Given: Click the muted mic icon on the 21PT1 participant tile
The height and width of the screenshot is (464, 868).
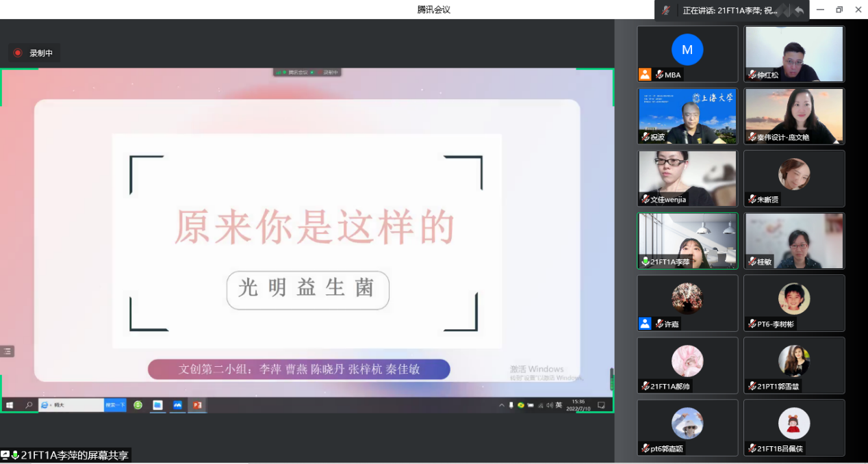Looking at the screenshot, I should click(x=752, y=386).
